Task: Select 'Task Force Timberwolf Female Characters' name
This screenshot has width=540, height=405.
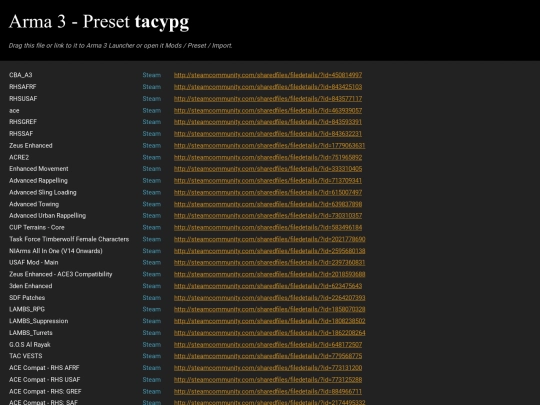Action: click(x=69, y=239)
